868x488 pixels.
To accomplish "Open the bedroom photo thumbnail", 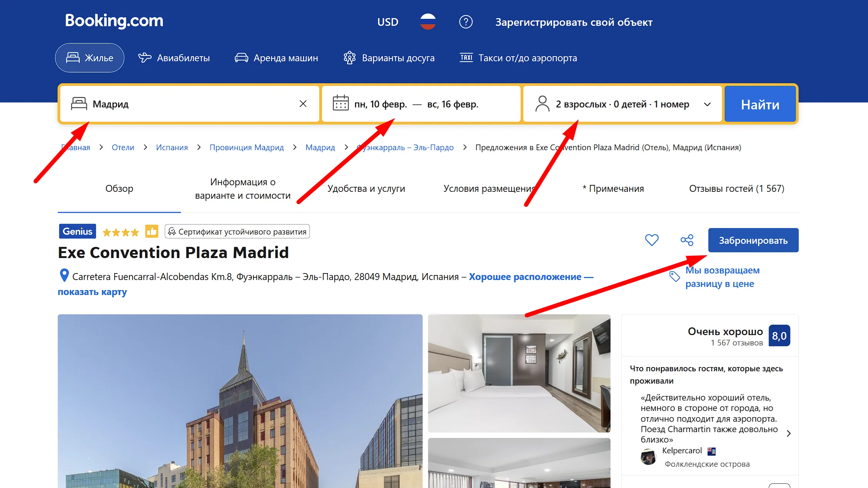I will (x=519, y=373).
